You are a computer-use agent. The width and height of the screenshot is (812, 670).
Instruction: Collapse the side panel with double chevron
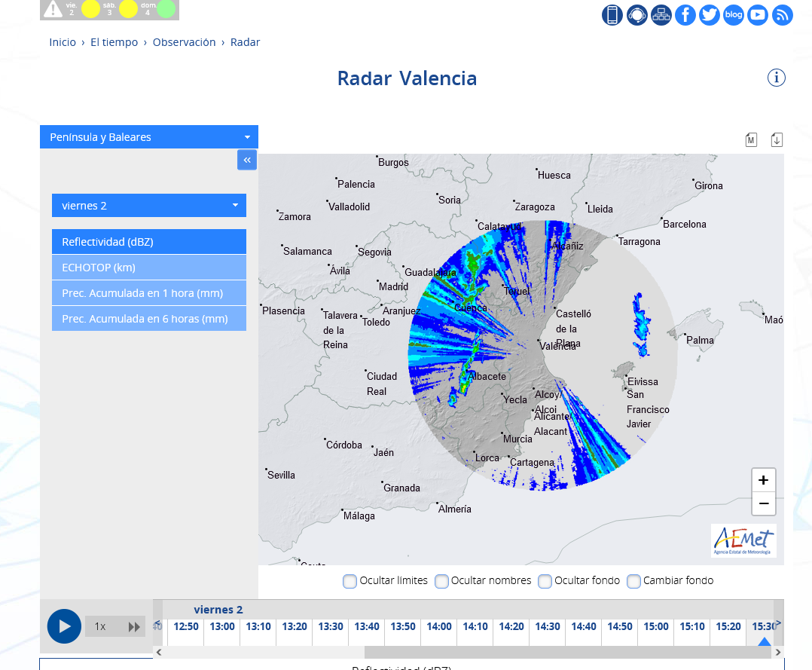click(x=247, y=160)
